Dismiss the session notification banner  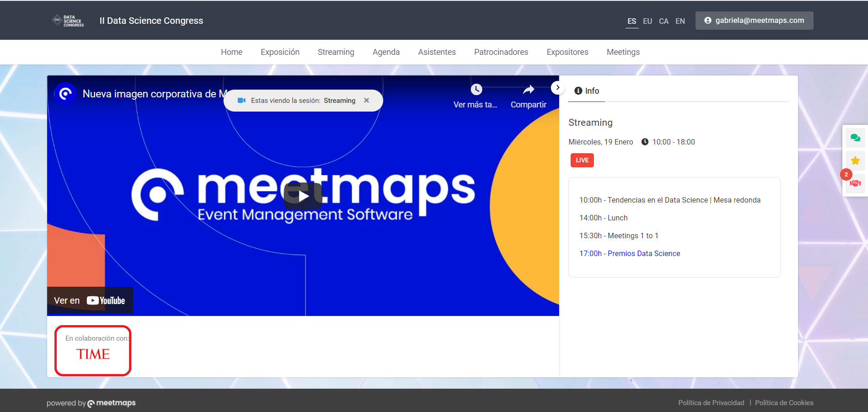(x=367, y=101)
